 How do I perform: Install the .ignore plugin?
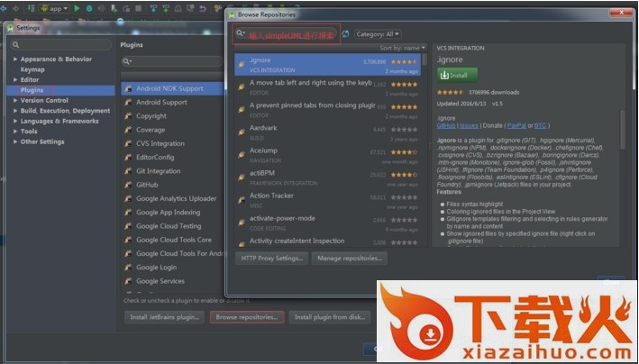click(457, 75)
